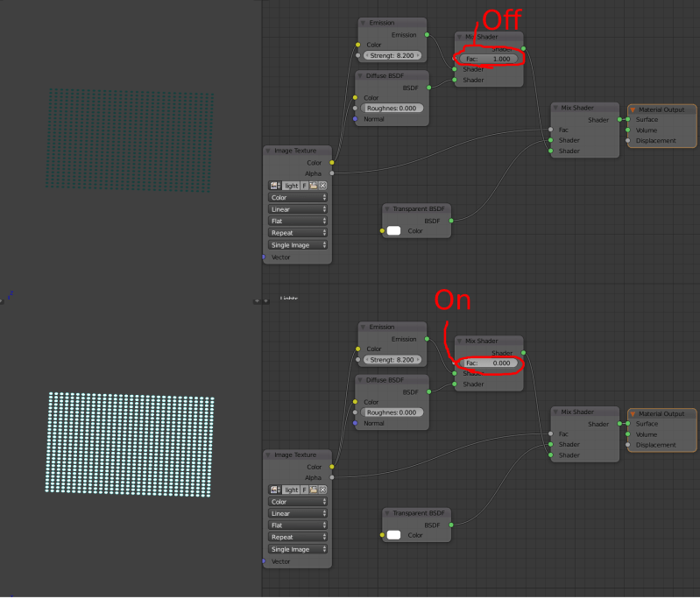Click lower Image Texture gray Alpha output socket
This screenshot has width=700, height=599.
coord(332,477)
